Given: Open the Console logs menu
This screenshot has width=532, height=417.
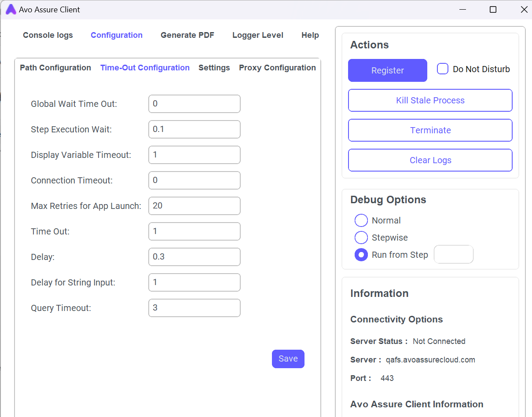Looking at the screenshot, I should (x=48, y=35).
